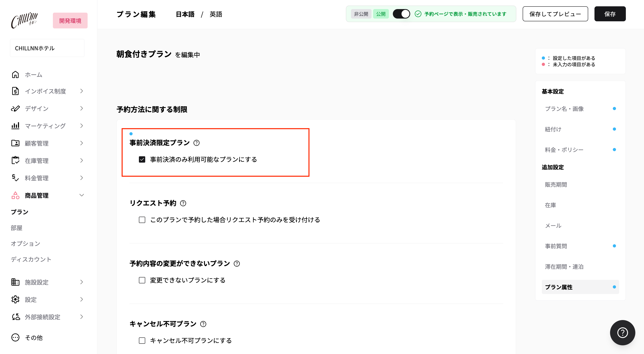Screen dimensions: 644x354
Task: Click the 開発環境 badge
Action: [70, 21]
